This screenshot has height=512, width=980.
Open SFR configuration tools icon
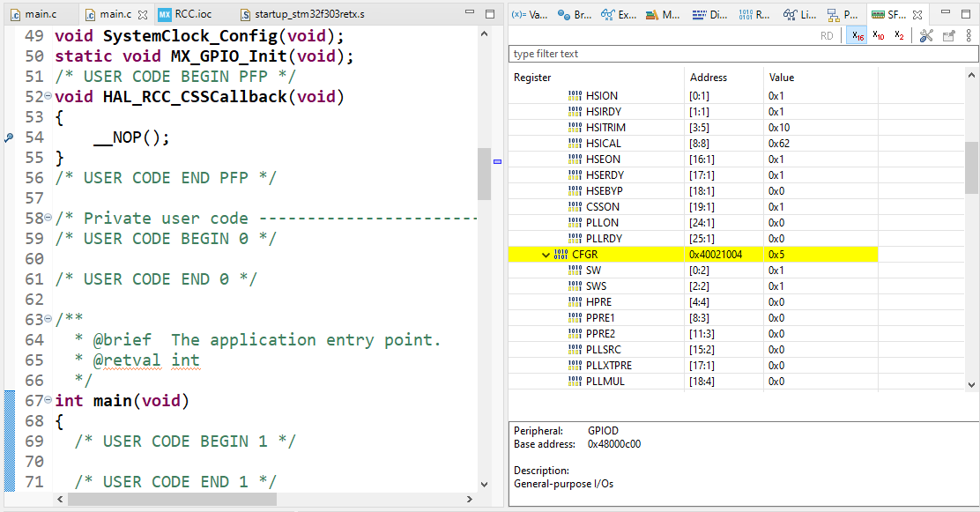click(x=926, y=36)
